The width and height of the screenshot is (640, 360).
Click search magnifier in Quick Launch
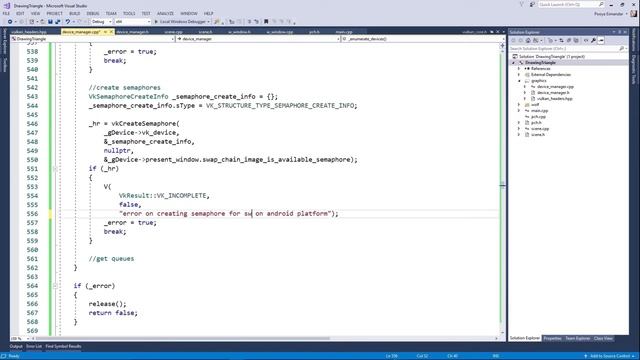tap(601, 4)
